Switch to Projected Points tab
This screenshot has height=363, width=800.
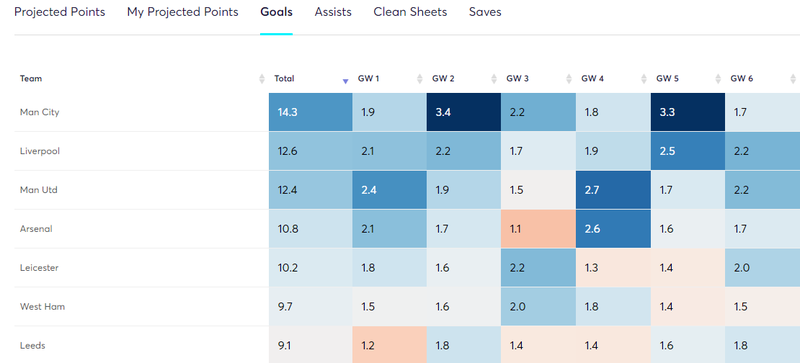tap(60, 12)
